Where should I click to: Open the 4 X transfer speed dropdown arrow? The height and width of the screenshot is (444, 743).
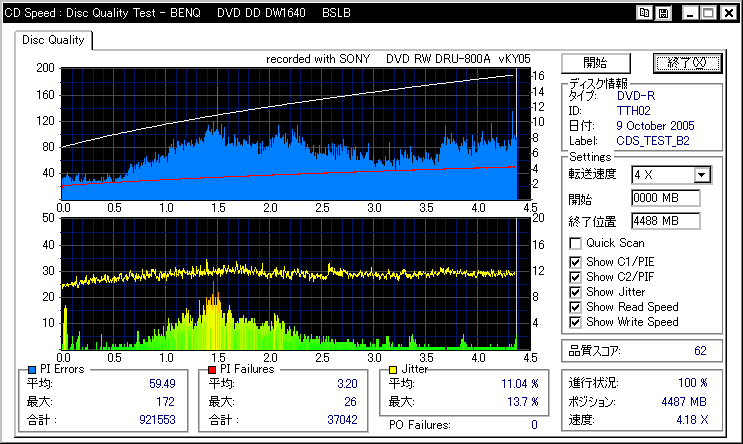[702, 175]
